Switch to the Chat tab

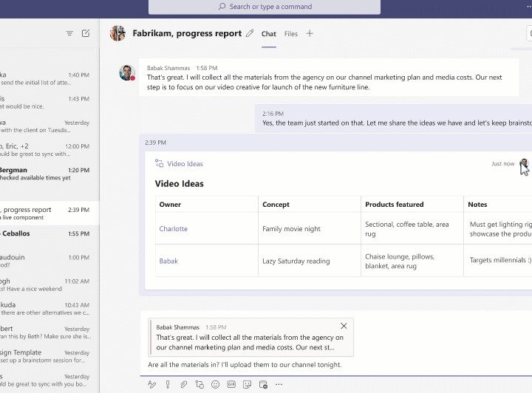tap(269, 34)
